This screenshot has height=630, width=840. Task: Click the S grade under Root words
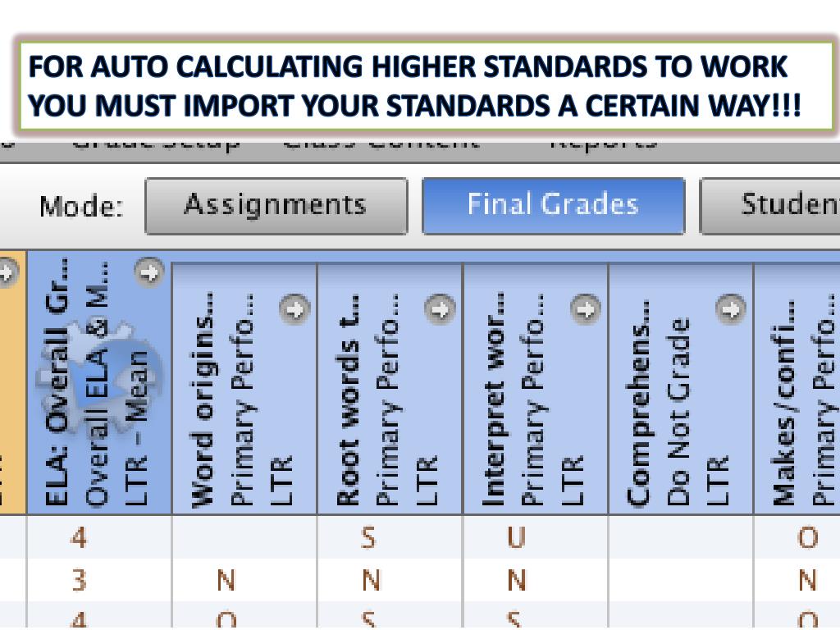(368, 537)
